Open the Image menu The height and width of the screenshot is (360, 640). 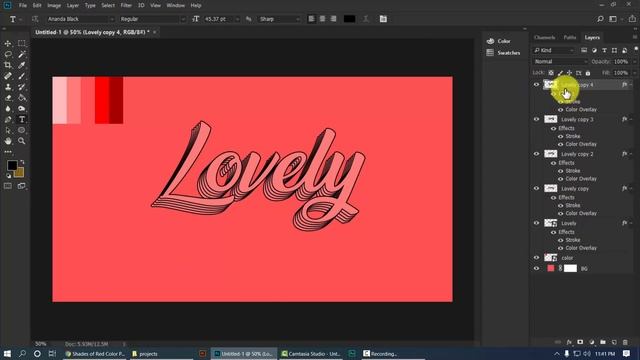[54, 5]
